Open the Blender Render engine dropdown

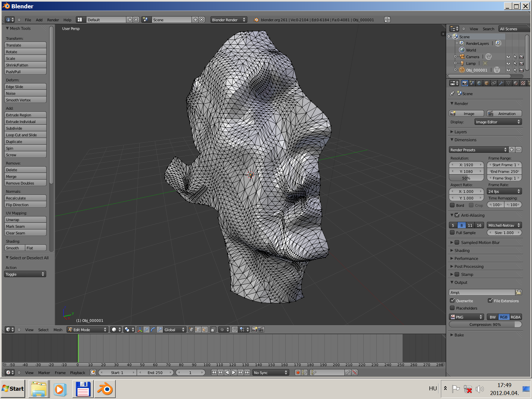[x=228, y=20]
